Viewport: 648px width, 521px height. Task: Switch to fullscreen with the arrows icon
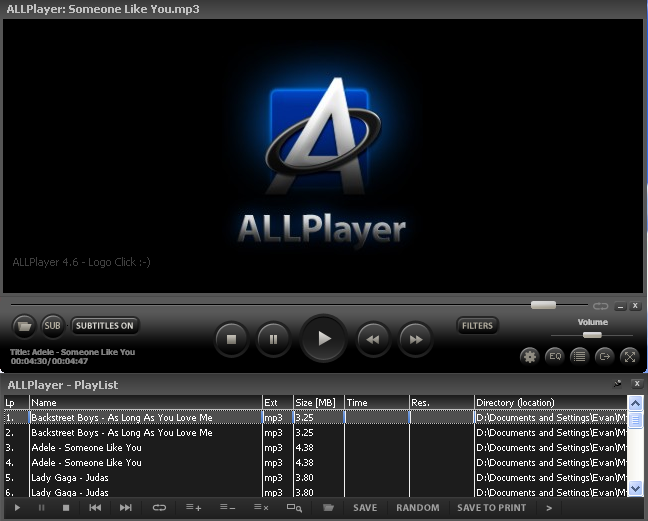(630, 356)
